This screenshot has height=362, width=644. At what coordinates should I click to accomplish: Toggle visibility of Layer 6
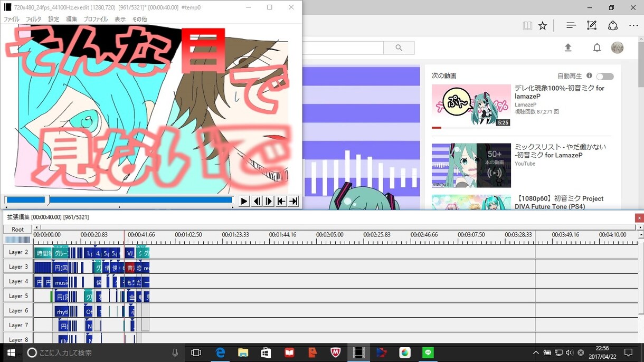pyautogui.click(x=18, y=311)
